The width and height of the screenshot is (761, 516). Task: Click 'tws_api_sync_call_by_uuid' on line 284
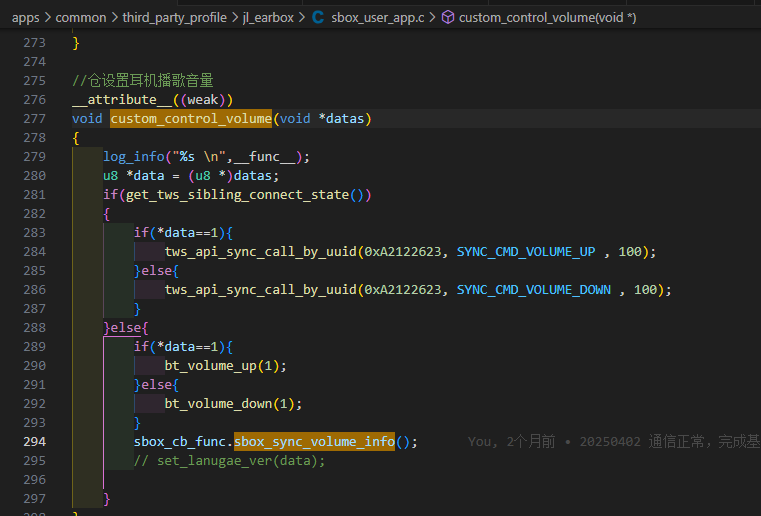261,252
